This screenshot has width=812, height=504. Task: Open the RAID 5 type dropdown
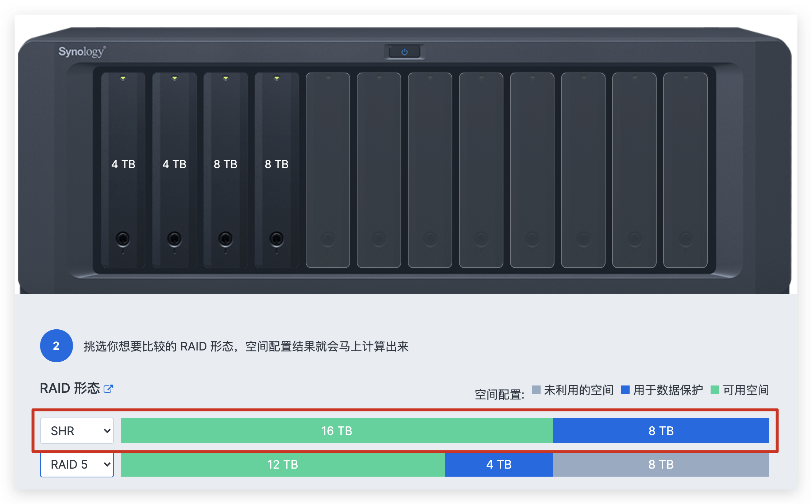tap(77, 465)
